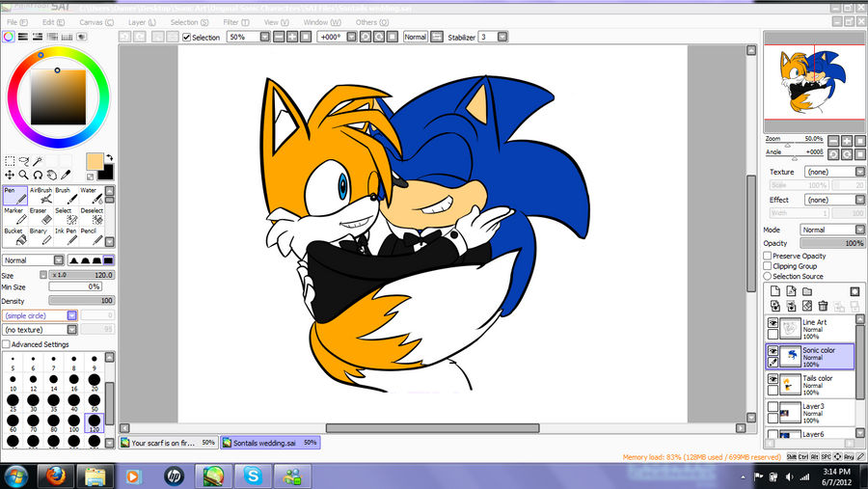Open the brush blending mode dropdown
868x489 pixels.
[x=58, y=260]
